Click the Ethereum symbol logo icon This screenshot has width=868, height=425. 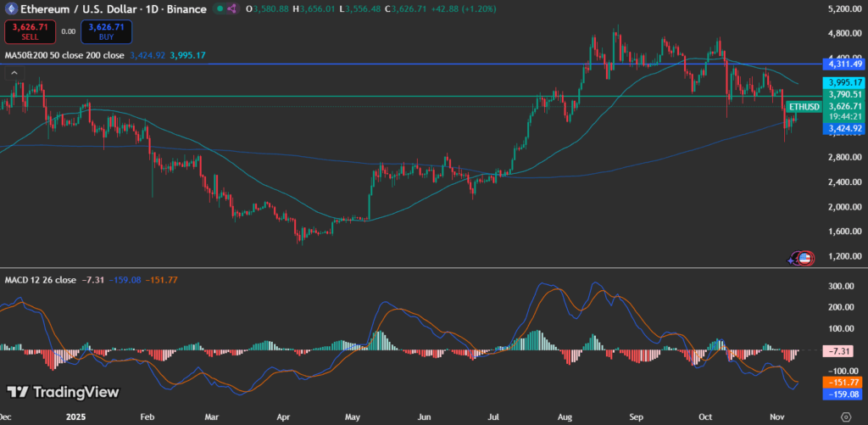point(13,8)
